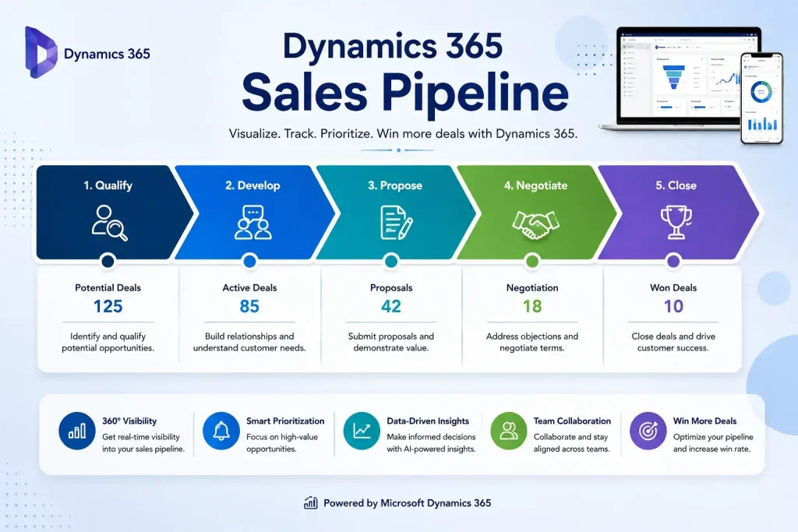Click the Visualize. Track. Prioritize. tagline
798x532 pixels.
point(403,134)
